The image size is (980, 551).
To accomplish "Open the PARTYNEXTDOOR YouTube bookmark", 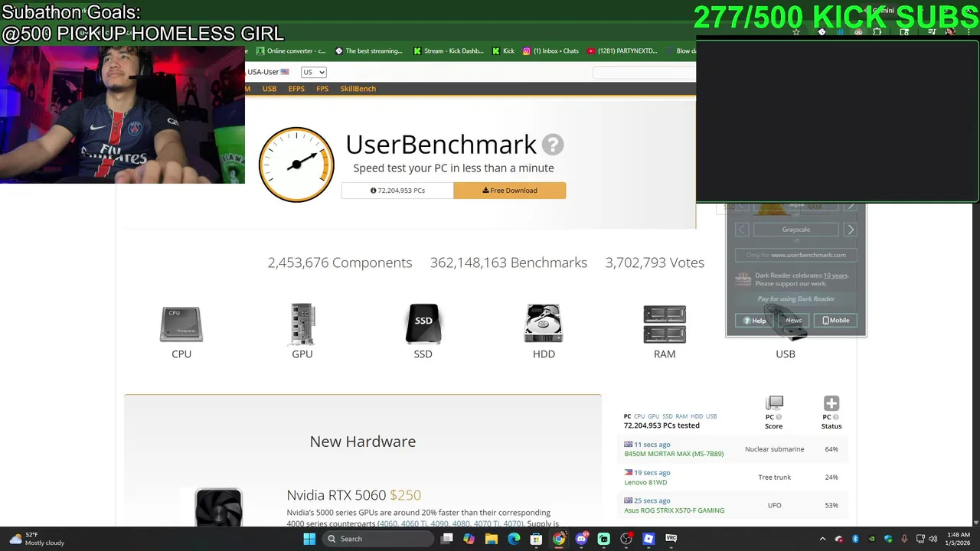I will coord(622,51).
